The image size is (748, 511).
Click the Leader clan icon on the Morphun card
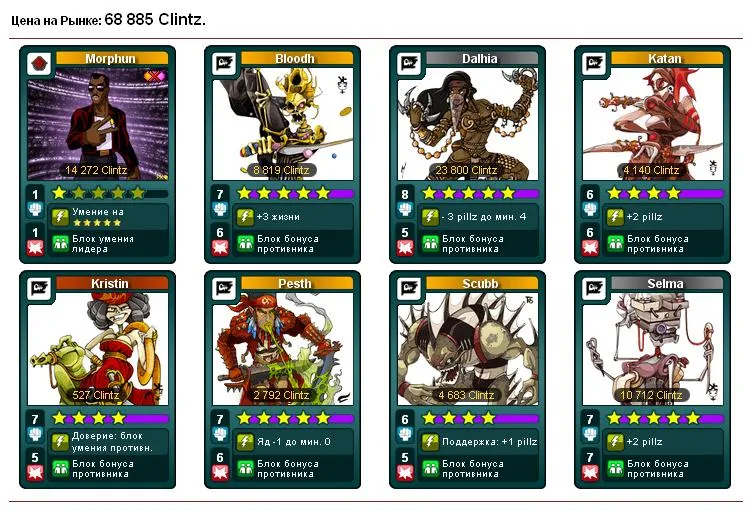click(39, 63)
